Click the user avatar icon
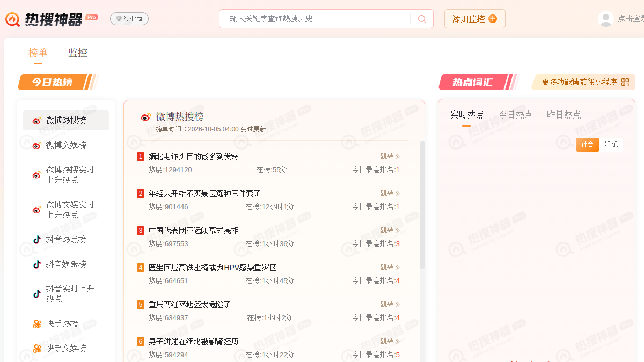Screen dimensions: 644x362 pos(606,19)
